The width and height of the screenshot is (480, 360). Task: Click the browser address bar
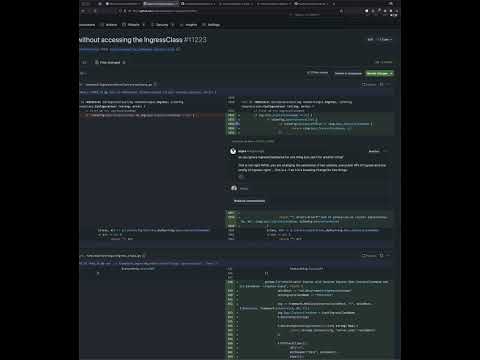230,11
